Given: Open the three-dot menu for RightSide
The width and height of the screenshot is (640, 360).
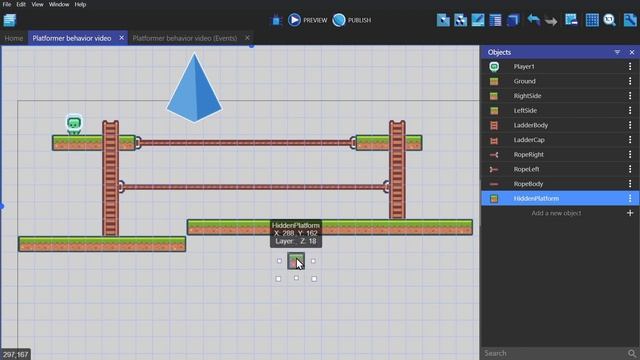Looking at the screenshot, I should pyautogui.click(x=630, y=96).
